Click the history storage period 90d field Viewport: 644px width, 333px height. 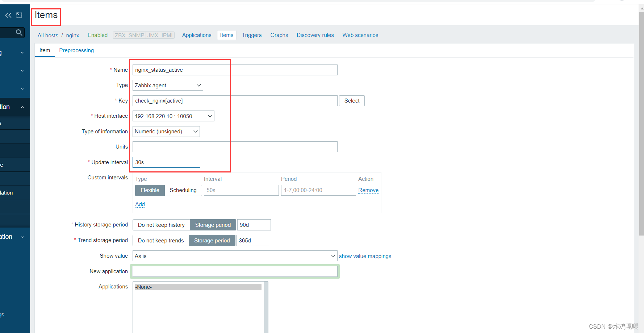254,225
